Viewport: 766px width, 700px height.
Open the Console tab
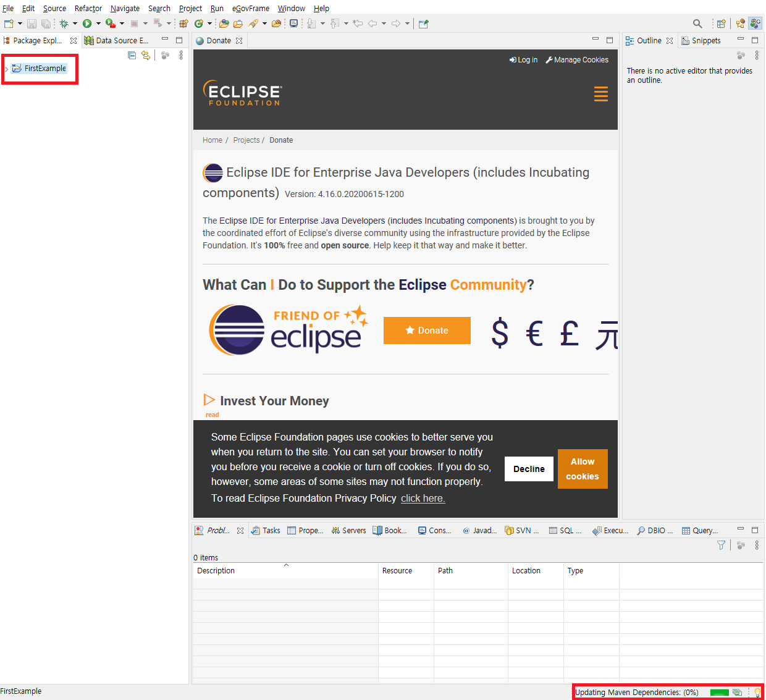[434, 530]
